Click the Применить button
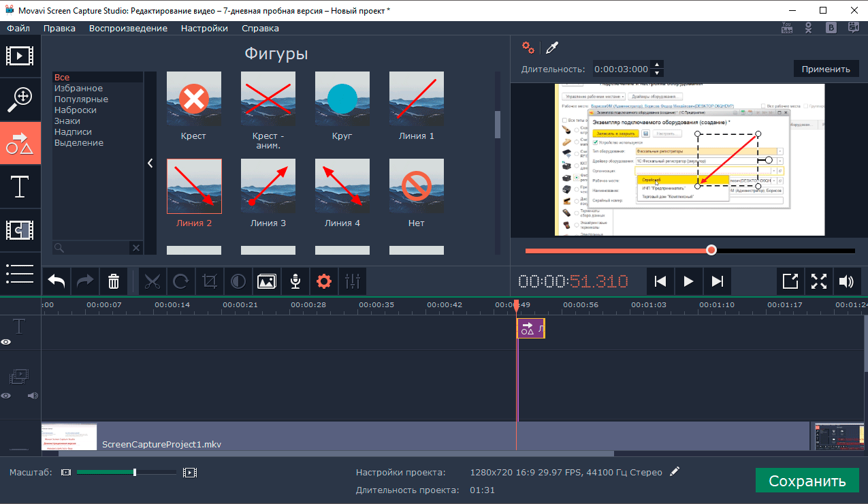 tap(825, 69)
